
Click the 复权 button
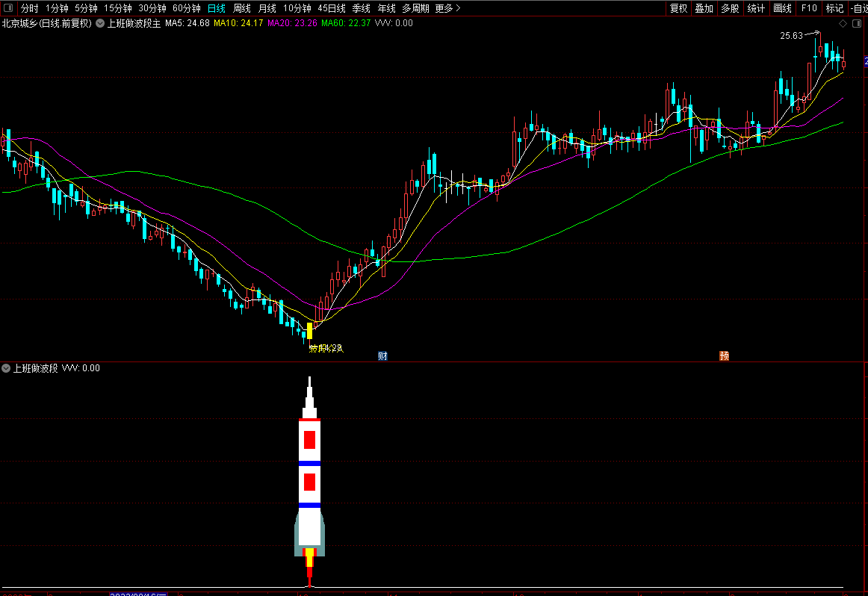679,8
